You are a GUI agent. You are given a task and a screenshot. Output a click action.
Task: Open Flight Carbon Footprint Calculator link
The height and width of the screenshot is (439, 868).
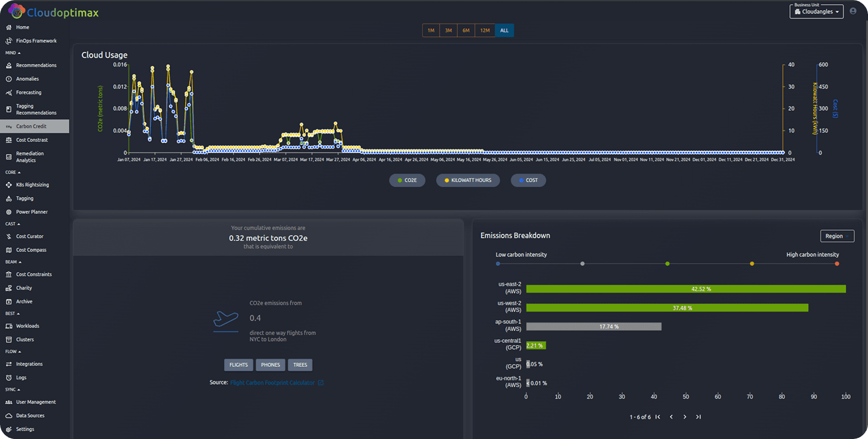click(x=272, y=383)
